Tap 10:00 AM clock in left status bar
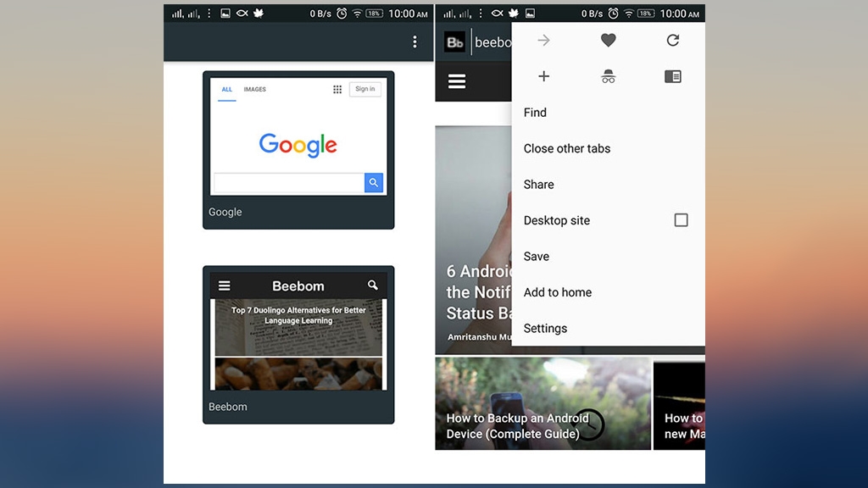This screenshot has width=868, height=488. click(x=408, y=14)
